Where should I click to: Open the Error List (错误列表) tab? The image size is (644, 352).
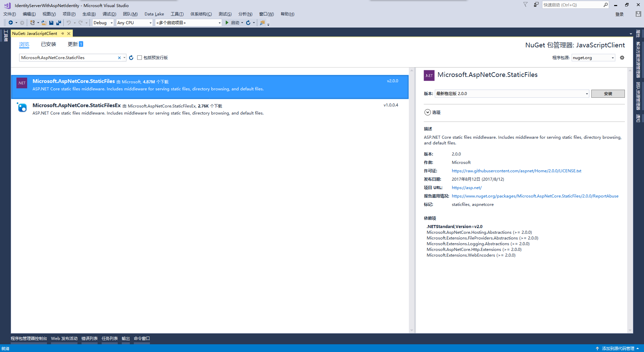pos(90,339)
